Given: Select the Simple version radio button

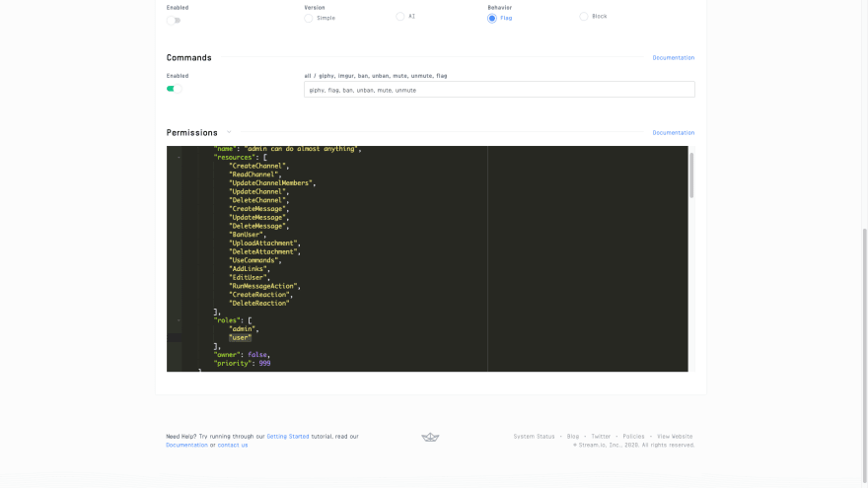Looking at the screenshot, I should [x=309, y=19].
